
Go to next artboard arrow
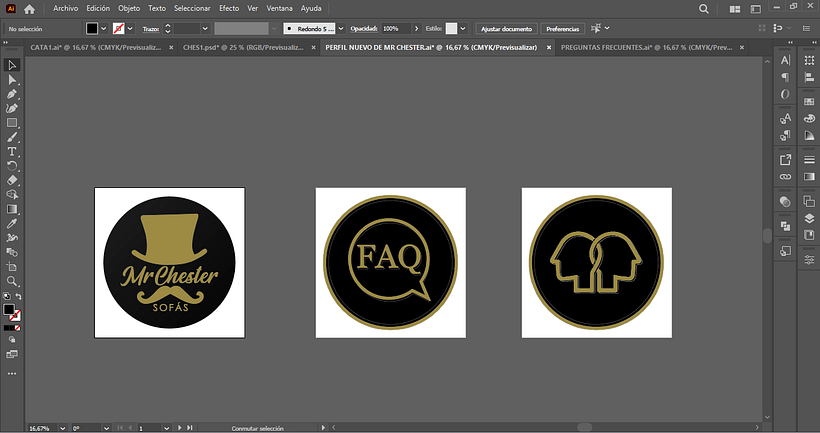click(179, 428)
